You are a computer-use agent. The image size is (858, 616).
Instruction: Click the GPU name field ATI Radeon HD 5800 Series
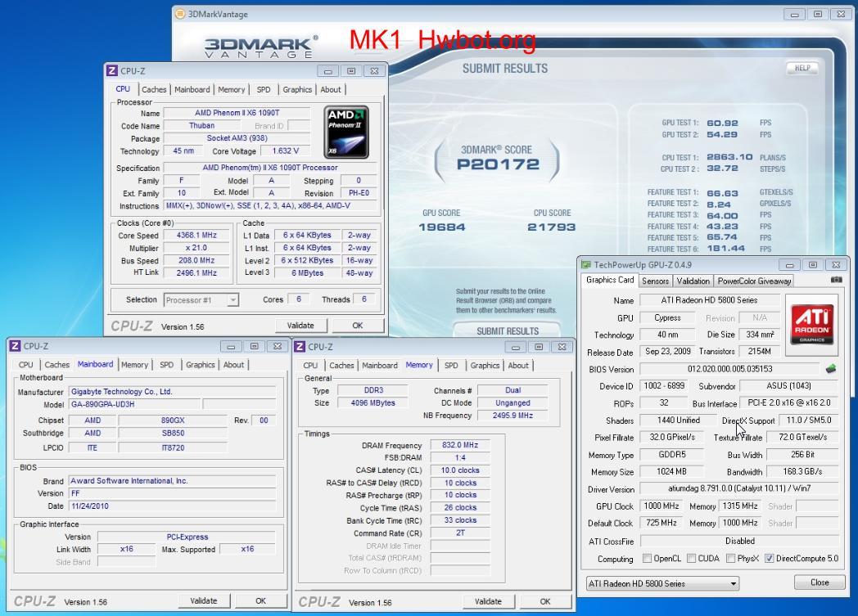pos(709,300)
